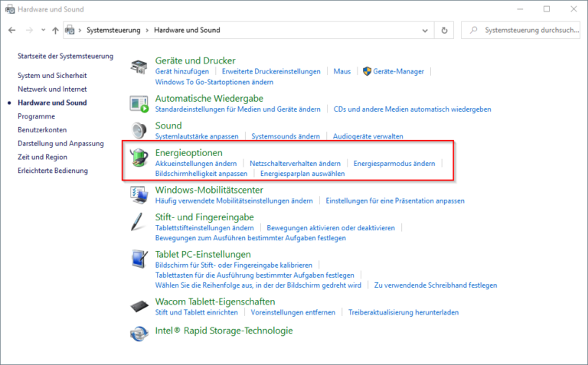Click the Stift- und Fingereingabe pen icon
This screenshot has height=365, width=588.
[x=137, y=222]
